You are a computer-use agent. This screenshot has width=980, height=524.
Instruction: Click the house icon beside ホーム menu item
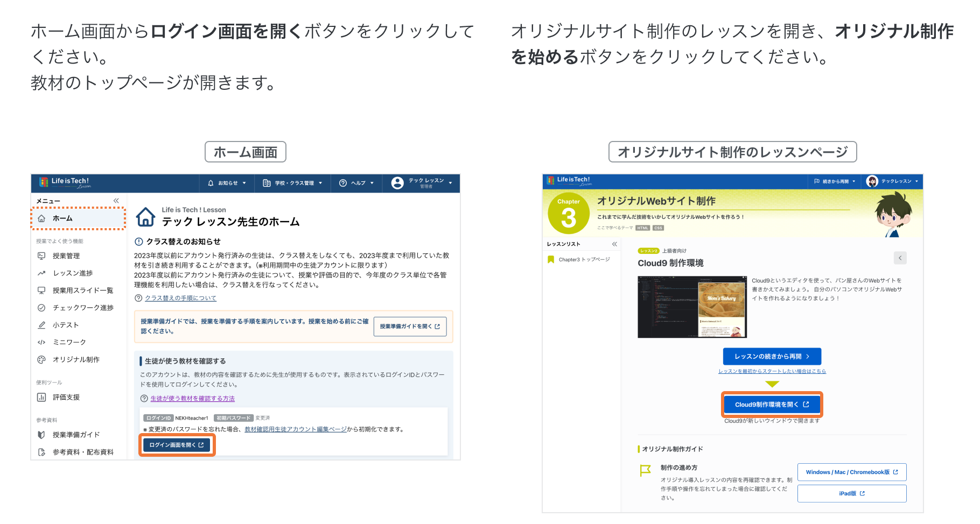point(41,218)
